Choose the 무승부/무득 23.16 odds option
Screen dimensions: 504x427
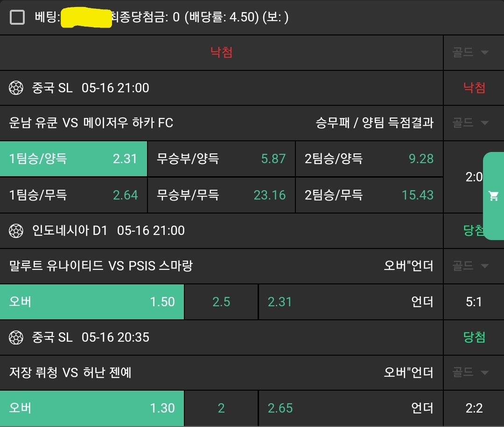[x=221, y=195]
